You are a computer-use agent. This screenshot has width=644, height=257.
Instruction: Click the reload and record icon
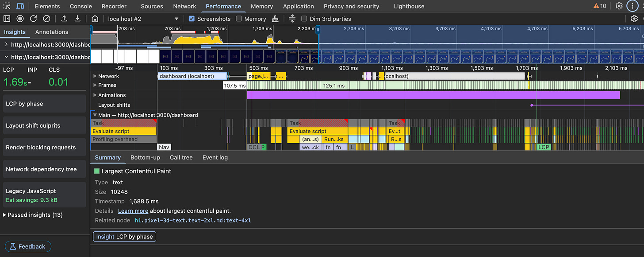click(x=33, y=19)
